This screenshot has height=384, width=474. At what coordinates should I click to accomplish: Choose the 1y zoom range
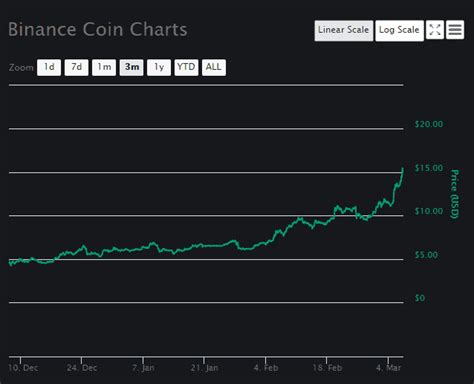(159, 67)
